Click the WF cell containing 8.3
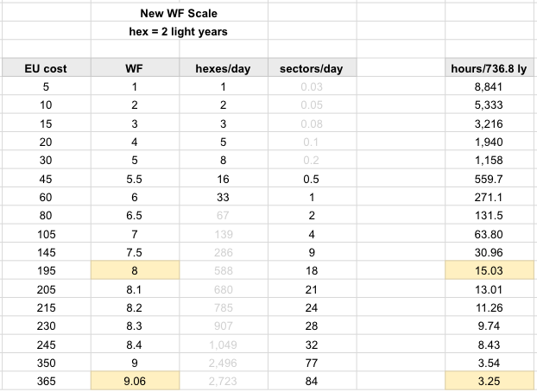 [x=135, y=326]
